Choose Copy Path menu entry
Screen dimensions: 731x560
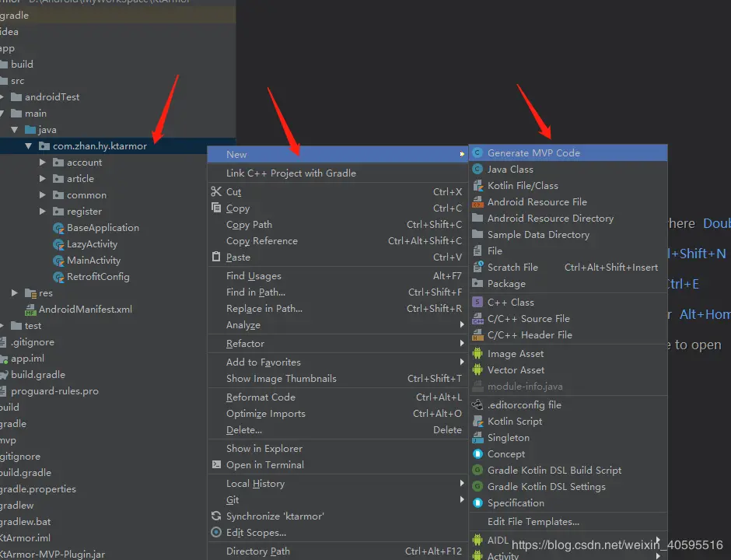pos(338,224)
